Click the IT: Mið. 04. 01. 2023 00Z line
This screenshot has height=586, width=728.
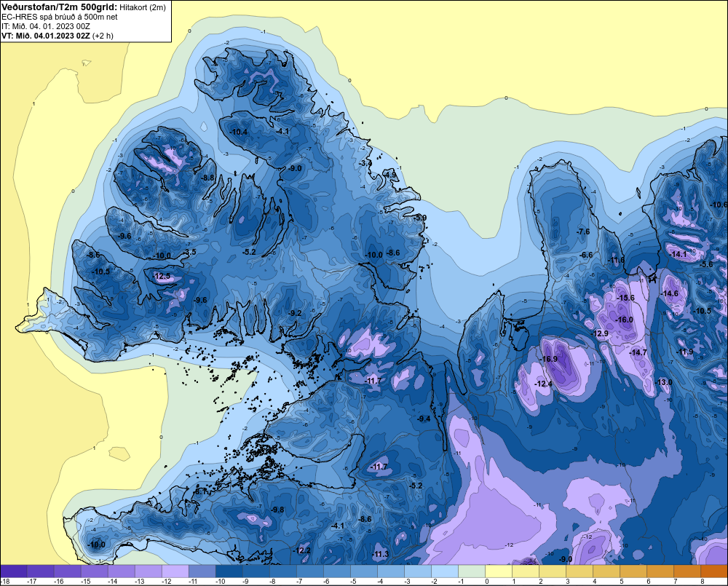pyautogui.click(x=45, y=26)
